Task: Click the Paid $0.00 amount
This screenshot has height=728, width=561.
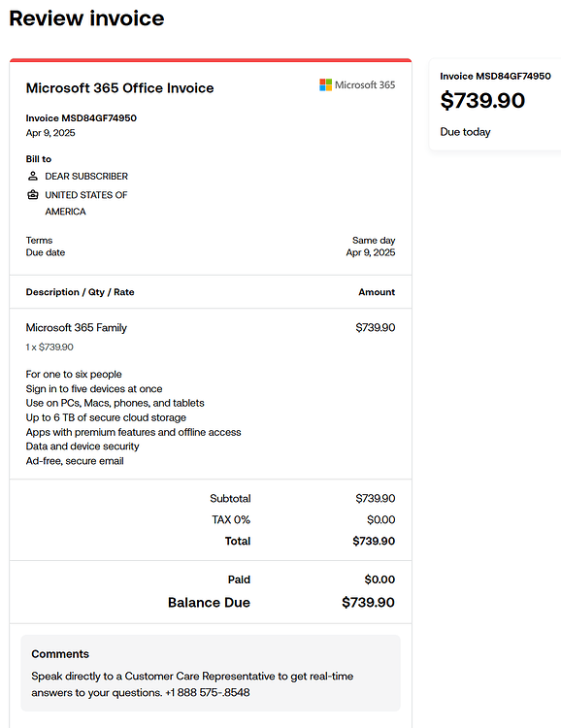Action: coord(379,579)
